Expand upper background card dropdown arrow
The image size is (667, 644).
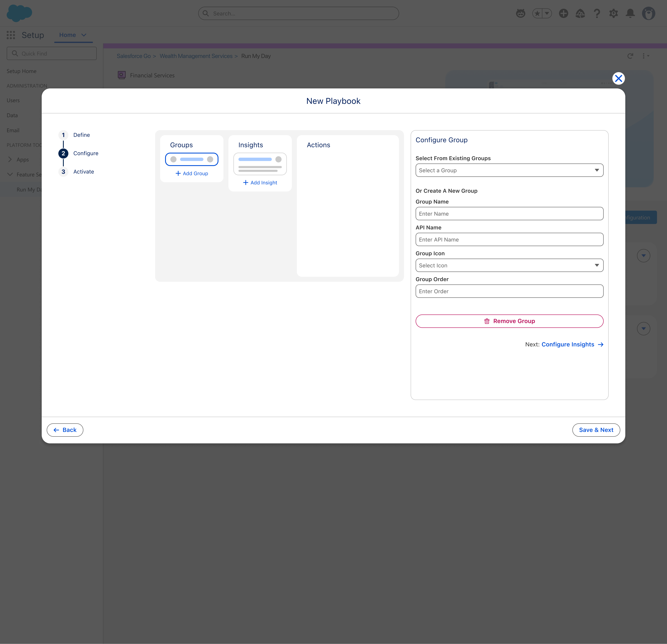point(643,255)
